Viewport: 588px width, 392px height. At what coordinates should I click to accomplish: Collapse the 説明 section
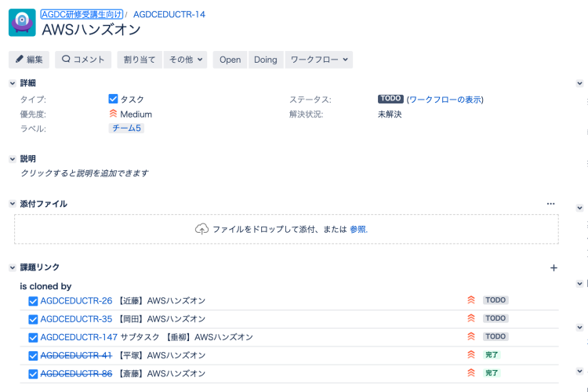[x=13, y=159]
